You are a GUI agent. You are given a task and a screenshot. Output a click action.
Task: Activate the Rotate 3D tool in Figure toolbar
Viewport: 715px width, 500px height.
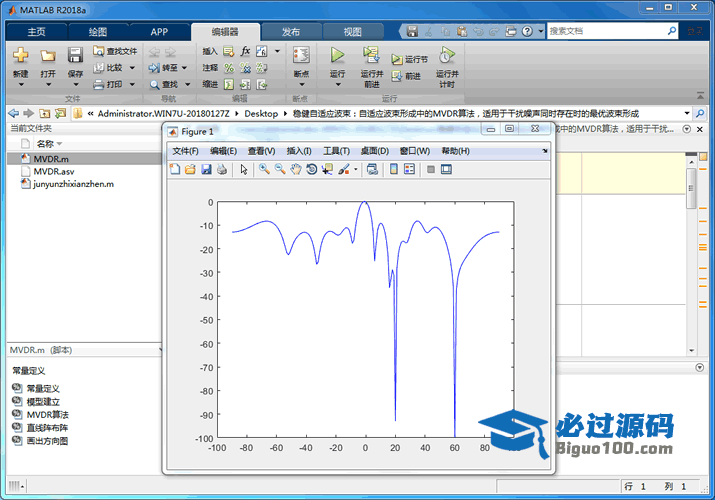click(x=312, y=170)
